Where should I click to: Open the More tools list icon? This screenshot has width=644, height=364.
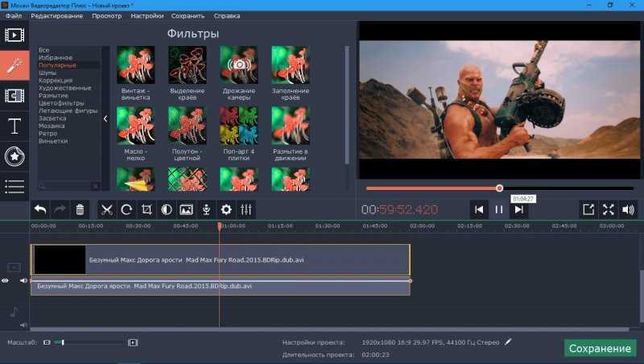click(14, 187)
